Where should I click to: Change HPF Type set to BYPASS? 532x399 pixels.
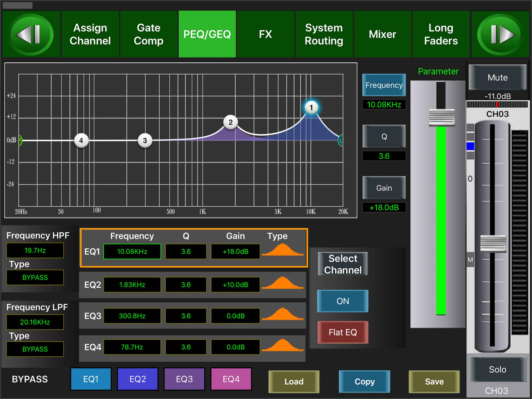pyautogui.click(x=35, y=277)
